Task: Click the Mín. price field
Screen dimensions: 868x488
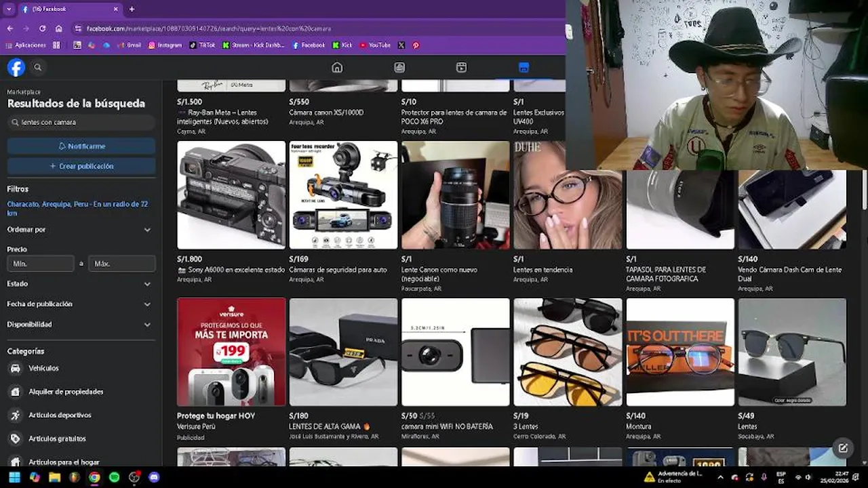Action: pos(41,264)
